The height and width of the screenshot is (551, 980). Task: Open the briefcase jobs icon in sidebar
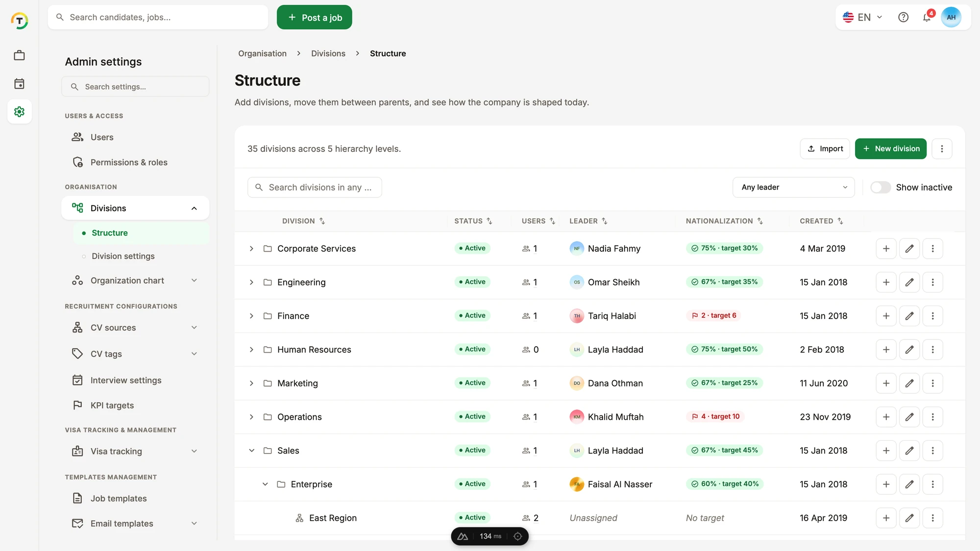[x=19, y=55]
